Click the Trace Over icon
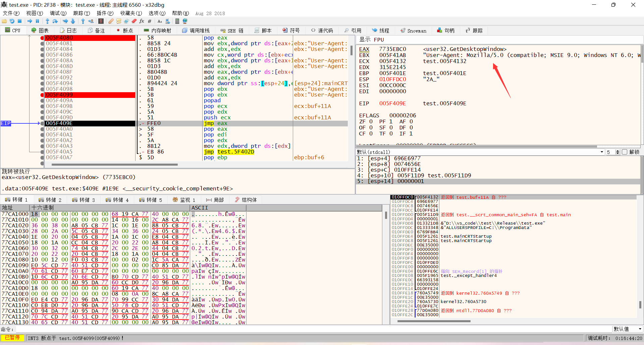Image resolution: width=644 pixels, height=345 pixels. pyautogui.click(x=73, y=21)
